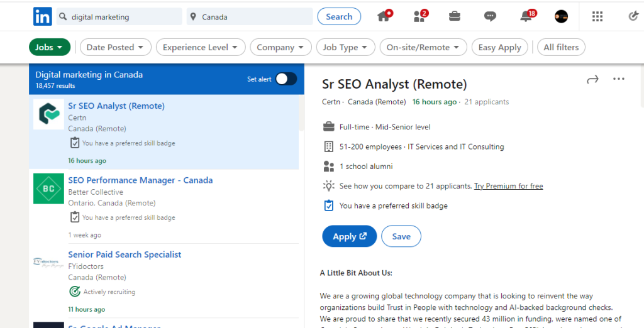Open My Network people icon

coord(419,16)
